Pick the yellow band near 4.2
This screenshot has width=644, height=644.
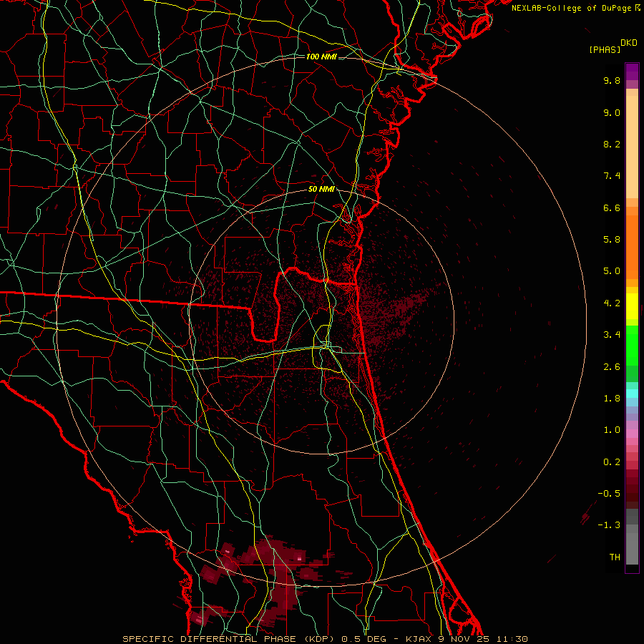click(x=632, y=306)
